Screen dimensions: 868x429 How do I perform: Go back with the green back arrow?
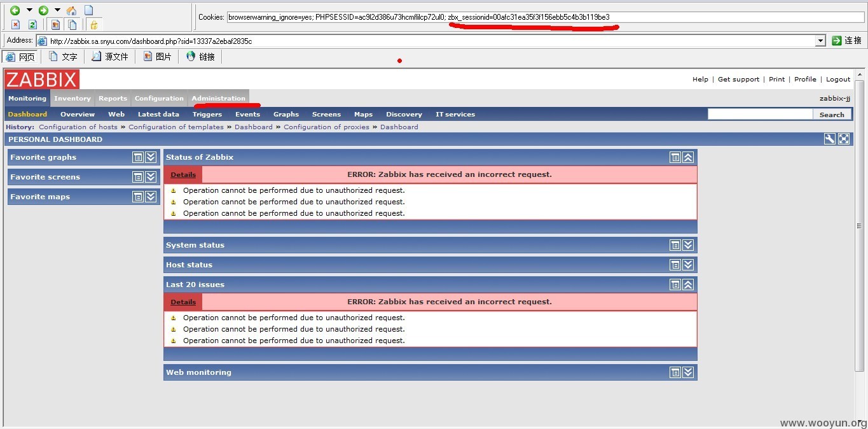coord(15,10)
